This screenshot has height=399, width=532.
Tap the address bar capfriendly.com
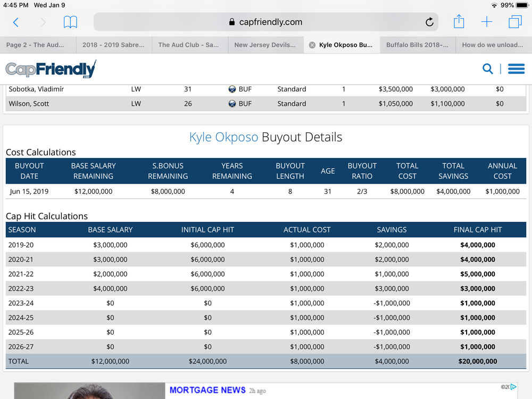pos(266,22)
